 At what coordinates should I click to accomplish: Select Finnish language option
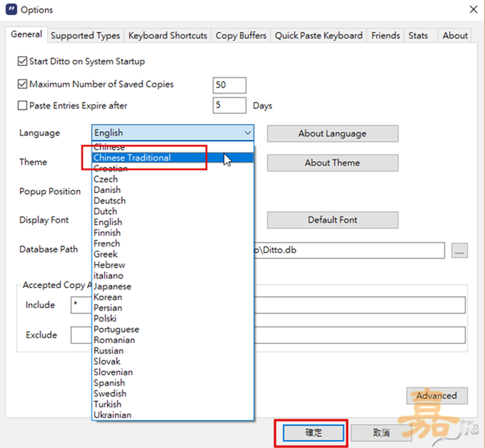tap(173, 233)
